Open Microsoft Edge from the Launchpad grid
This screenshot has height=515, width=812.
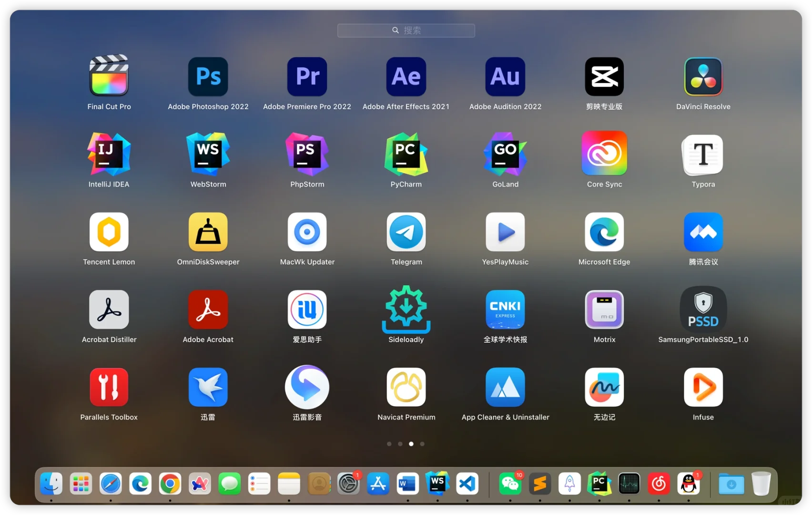605,232
